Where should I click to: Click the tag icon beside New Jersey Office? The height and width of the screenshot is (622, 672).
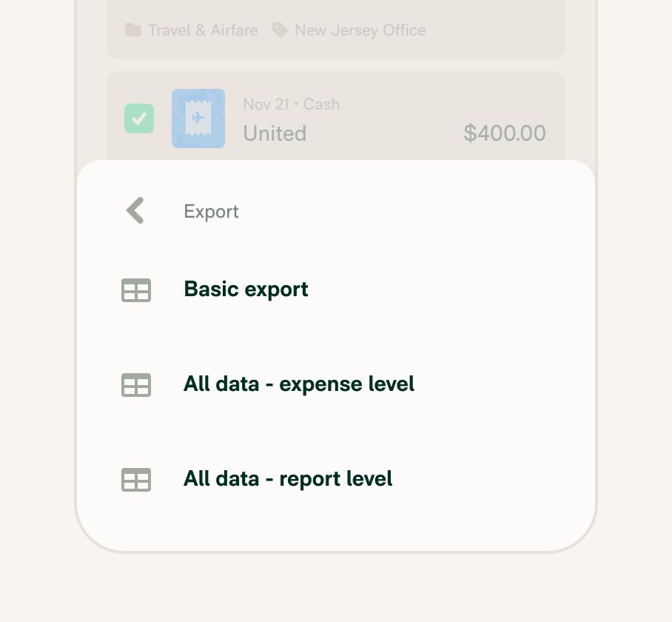click(280, 30)
